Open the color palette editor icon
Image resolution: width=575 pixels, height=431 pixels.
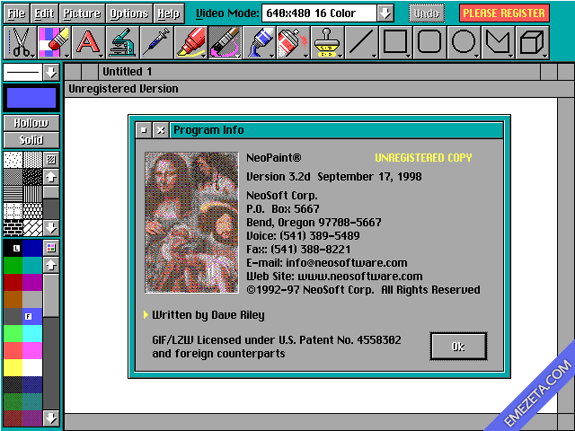[x=51, y=248]
